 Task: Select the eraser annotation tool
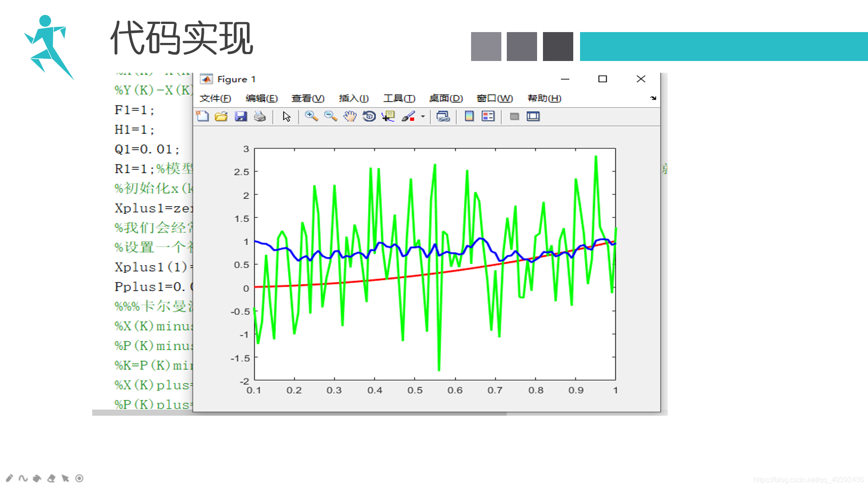tap(51, 478)
